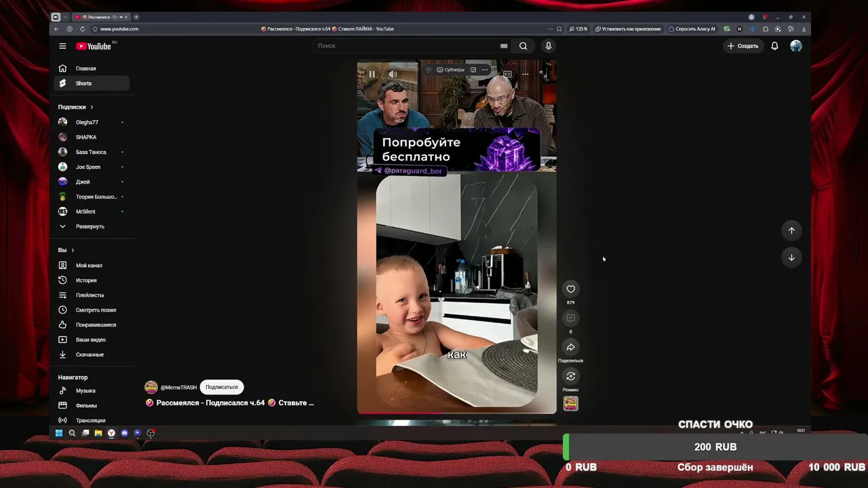Open the Short's three-dot more options
Viewport: 868px width, 488px height.
tap(525, 74)
